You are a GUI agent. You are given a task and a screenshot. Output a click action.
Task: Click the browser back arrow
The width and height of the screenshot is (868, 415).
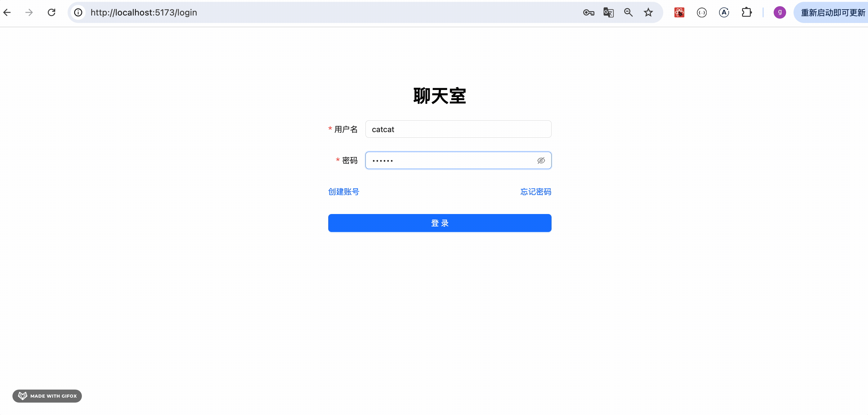point(7,12)
